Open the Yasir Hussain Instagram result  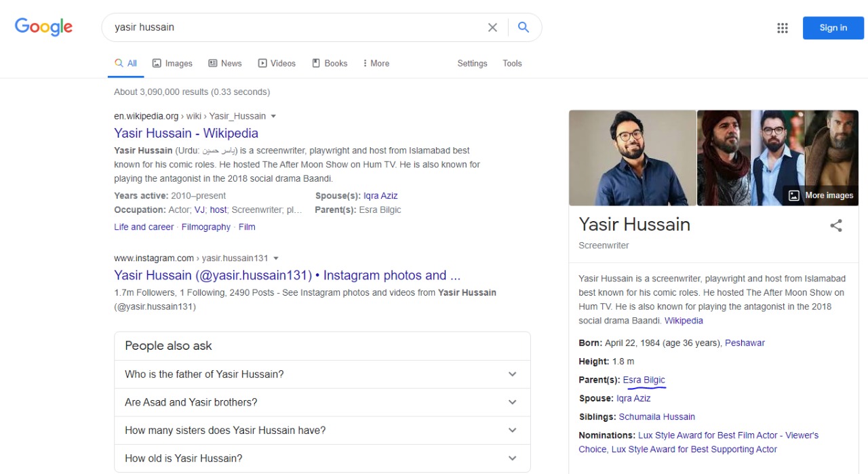(288, 275)
